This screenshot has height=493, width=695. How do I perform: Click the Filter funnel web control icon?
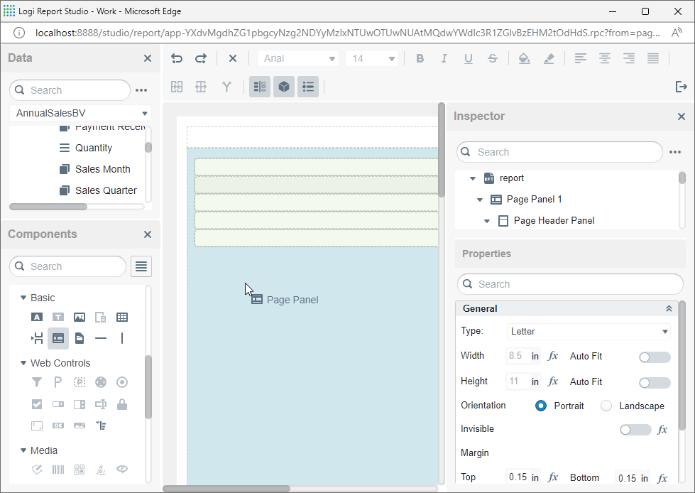click(x=37, y=382)
